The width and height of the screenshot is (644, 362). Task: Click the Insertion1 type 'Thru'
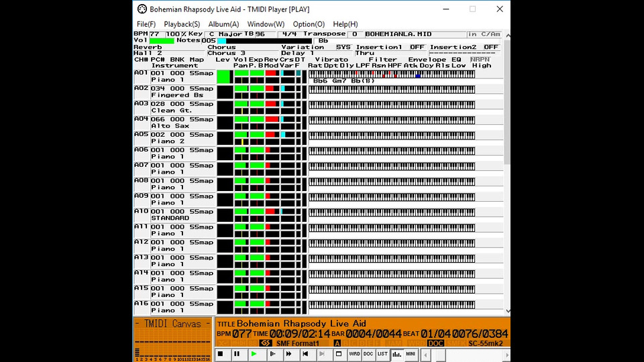(365, 54)
